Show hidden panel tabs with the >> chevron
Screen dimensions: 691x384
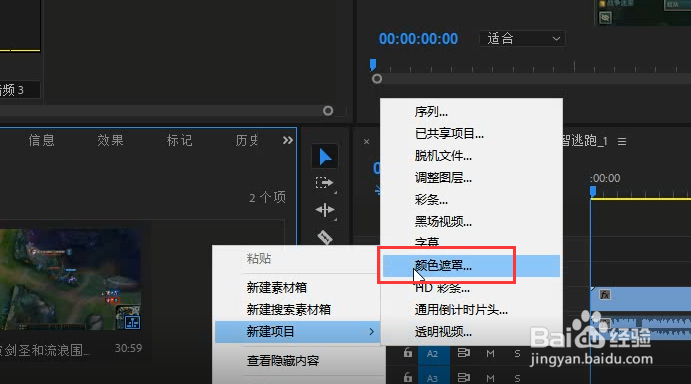point(288,140)
